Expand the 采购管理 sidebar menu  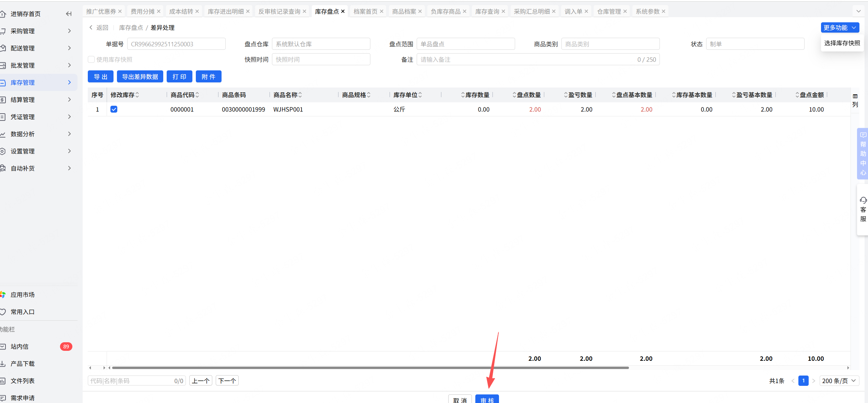pos(23,31)
